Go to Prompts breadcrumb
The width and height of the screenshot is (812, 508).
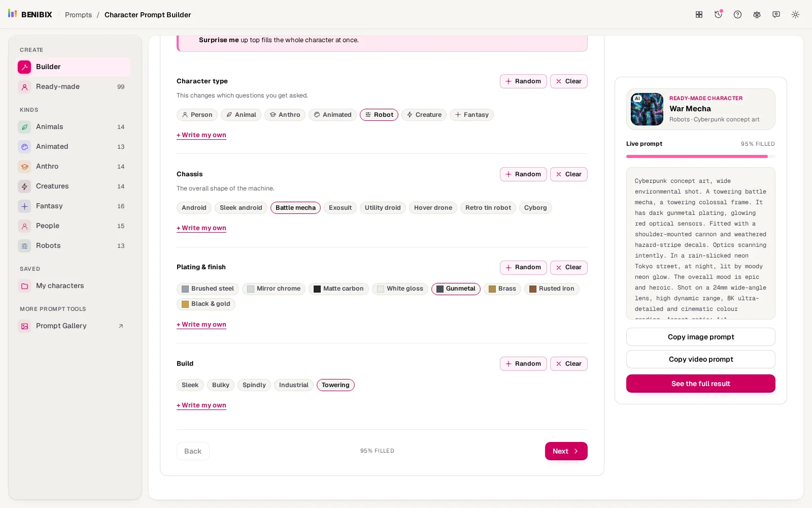[78, 15]
